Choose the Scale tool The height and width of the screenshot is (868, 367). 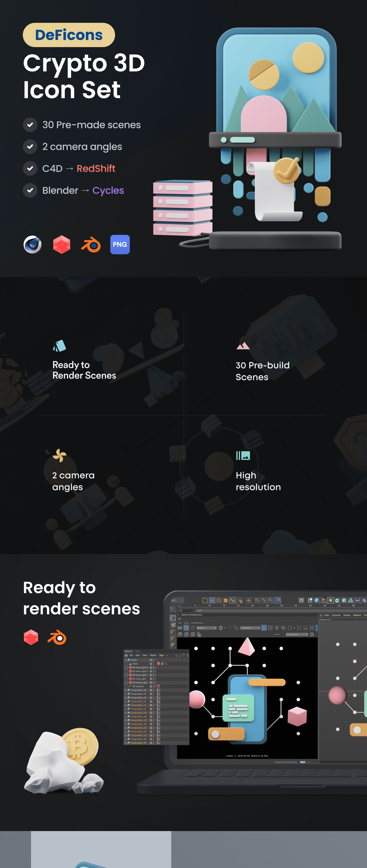[226, 600]
